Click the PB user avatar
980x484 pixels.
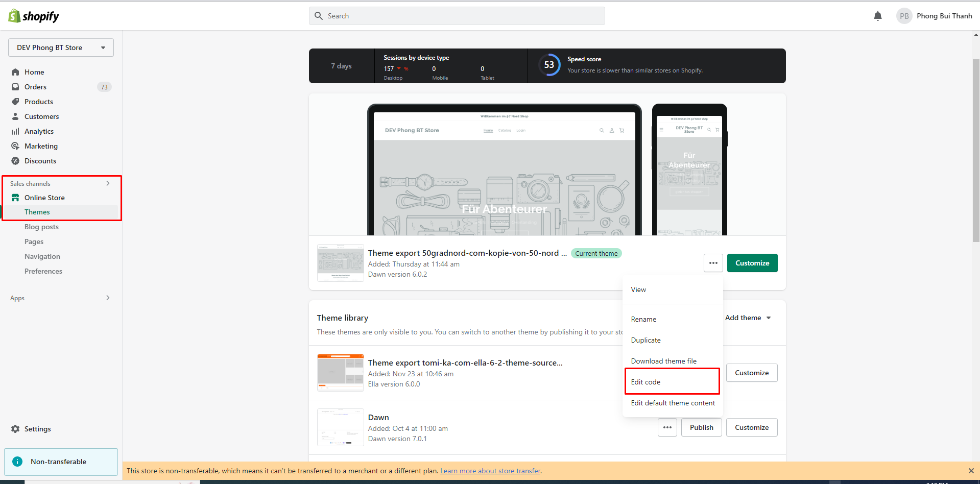tap(904, 16)
